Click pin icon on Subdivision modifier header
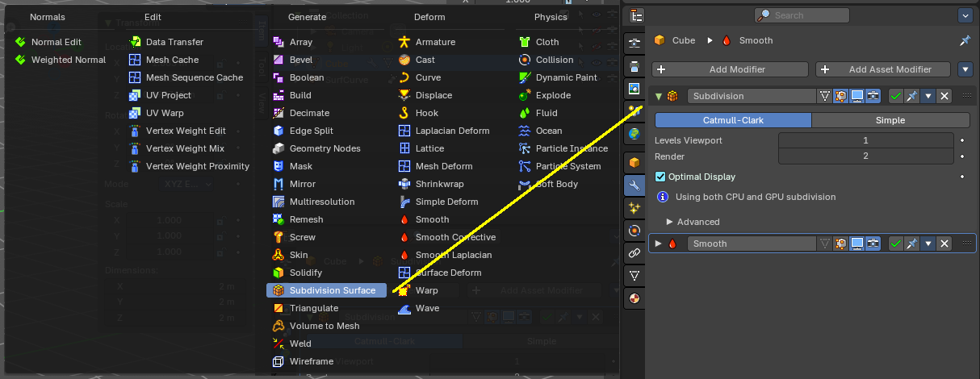This screenshot has width=980, height=379. pos(912,96)
